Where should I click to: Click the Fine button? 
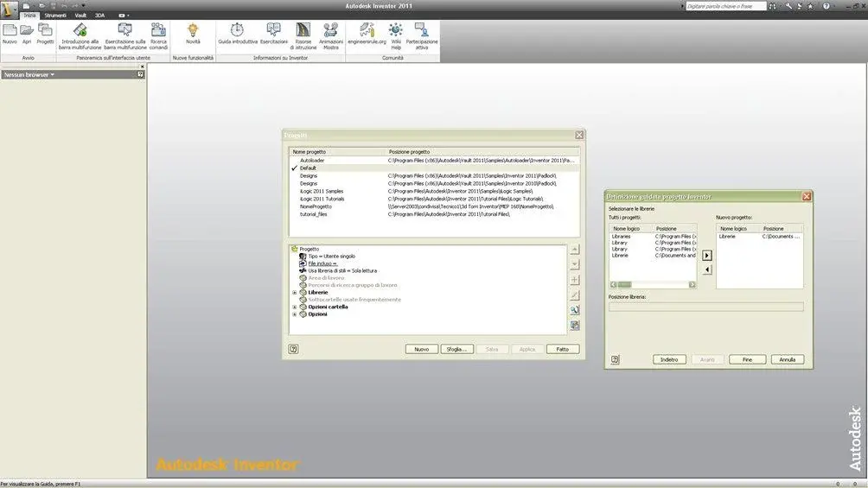747,359
